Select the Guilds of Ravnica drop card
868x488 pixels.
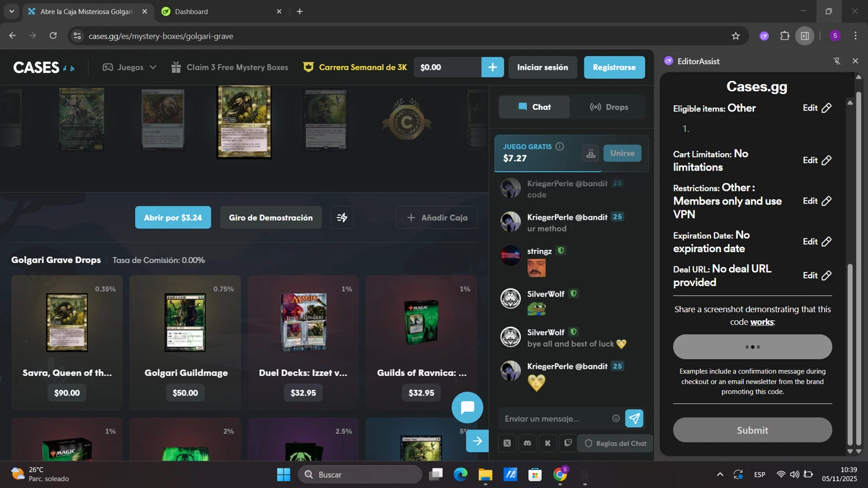[421, 343]
